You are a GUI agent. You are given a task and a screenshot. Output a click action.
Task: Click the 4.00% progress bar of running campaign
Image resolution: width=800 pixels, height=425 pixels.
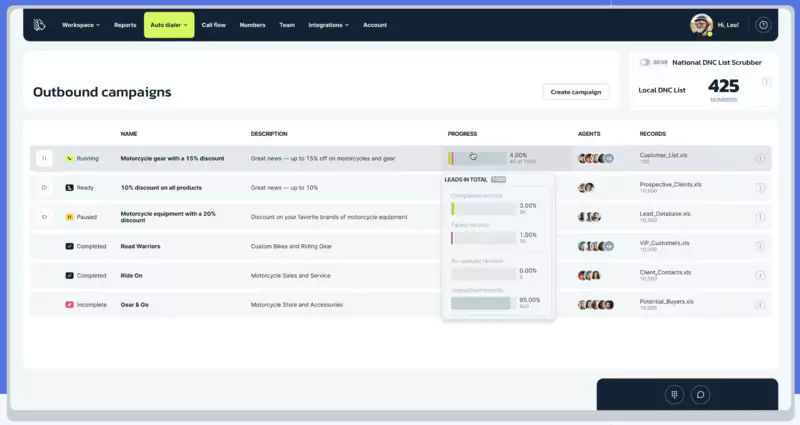point(478,158)
